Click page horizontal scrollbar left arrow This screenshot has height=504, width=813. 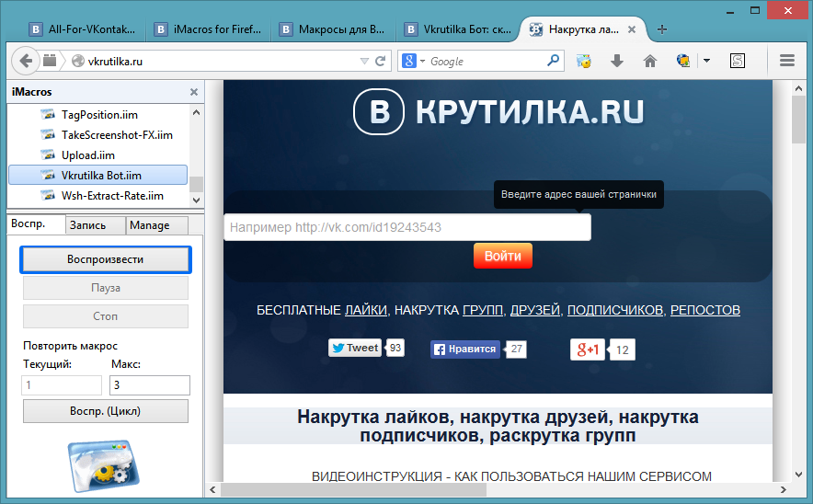(x=212, y=489)
